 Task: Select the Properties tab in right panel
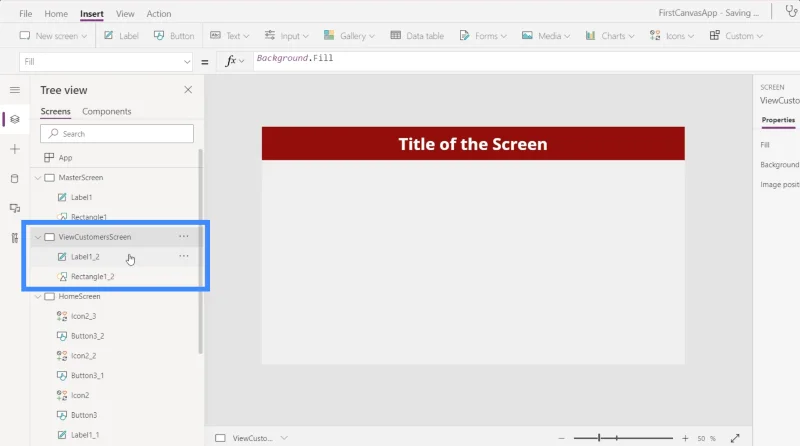click(778, 120)
